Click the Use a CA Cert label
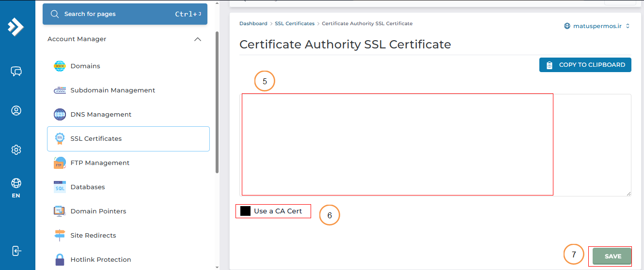 (278, 211)
